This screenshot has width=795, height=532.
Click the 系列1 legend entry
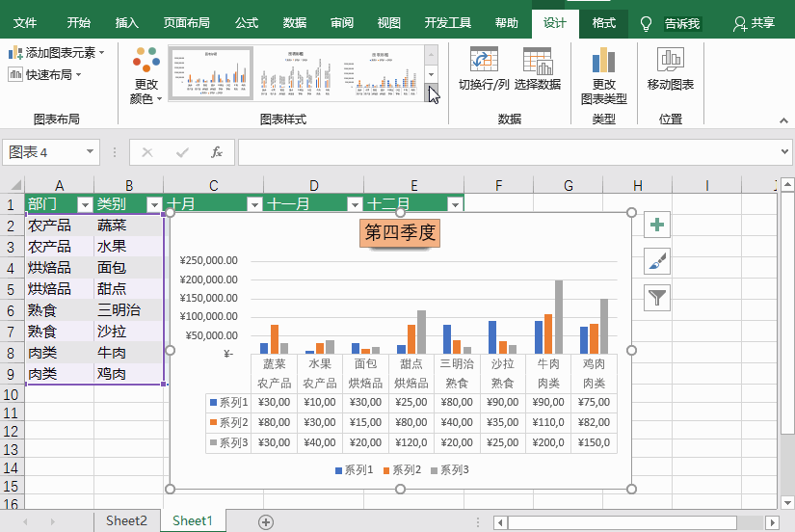(354, 470)
